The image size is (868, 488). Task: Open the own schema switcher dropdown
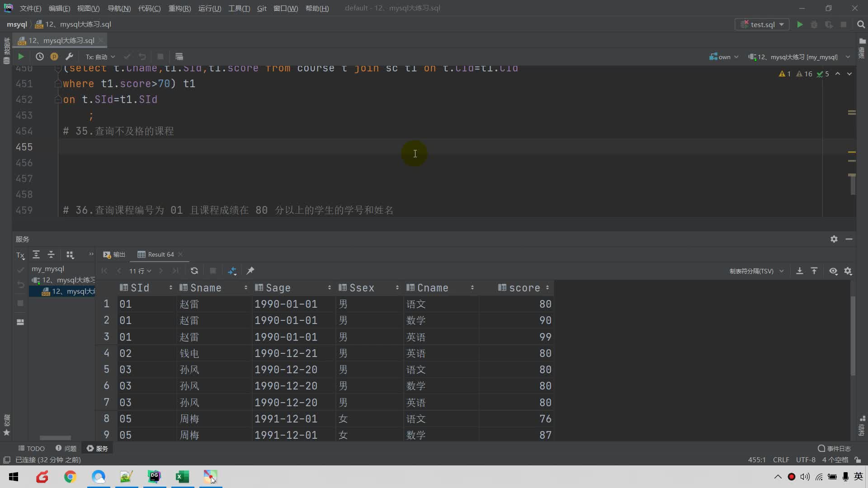tap(724, 57)
